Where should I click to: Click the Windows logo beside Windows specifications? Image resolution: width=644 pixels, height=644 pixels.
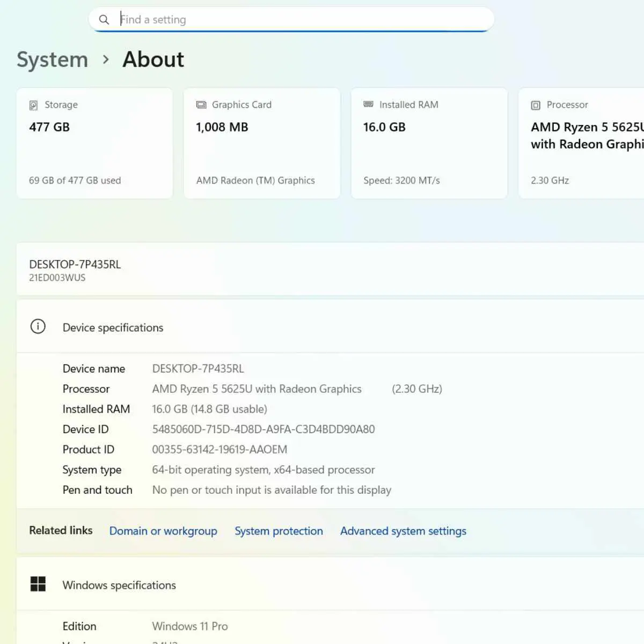coord(38,584)
